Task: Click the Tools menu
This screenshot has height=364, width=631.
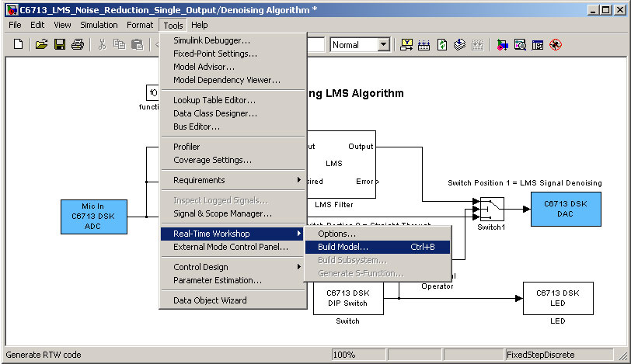Action: point(173,26)
